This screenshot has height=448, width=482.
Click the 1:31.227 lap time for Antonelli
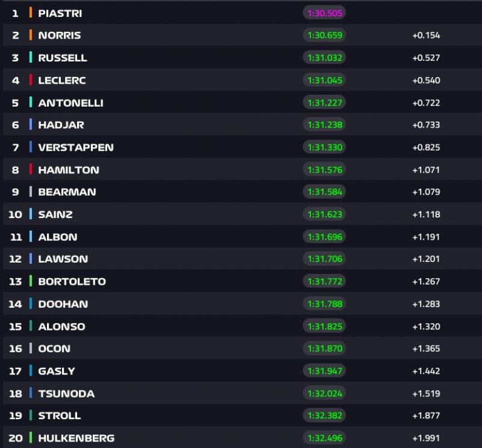pyautogui.click(x=325, y=103)
